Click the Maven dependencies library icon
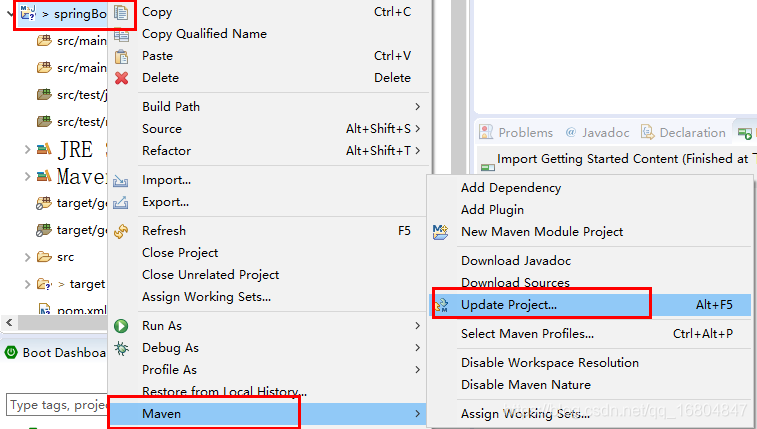 coord(44,176)
